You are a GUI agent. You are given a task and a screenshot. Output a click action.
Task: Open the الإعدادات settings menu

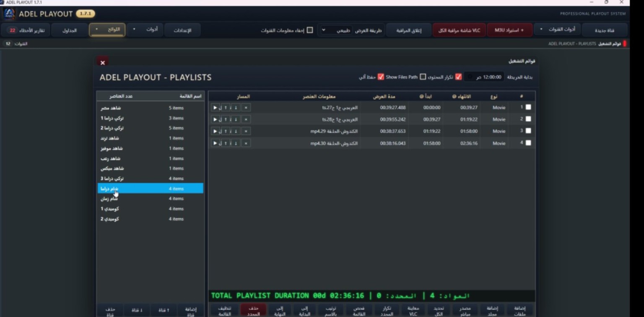(x=182, y=30)
